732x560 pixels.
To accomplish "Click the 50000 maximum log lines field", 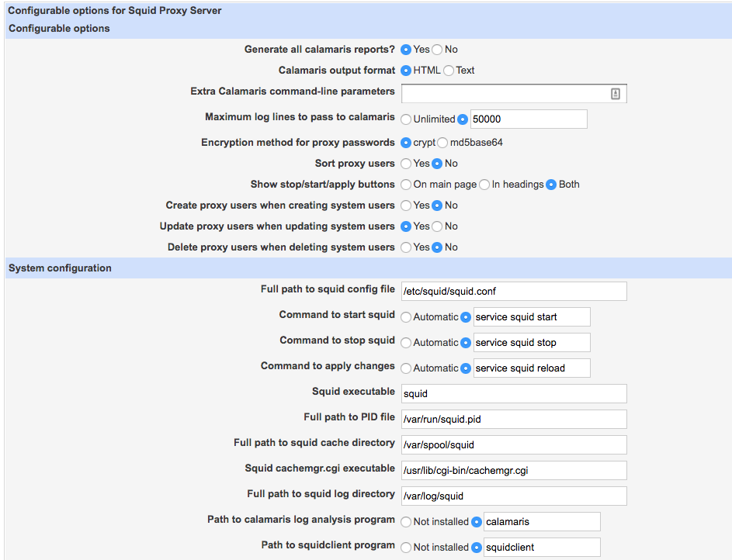I will click(x=529, y=119).
